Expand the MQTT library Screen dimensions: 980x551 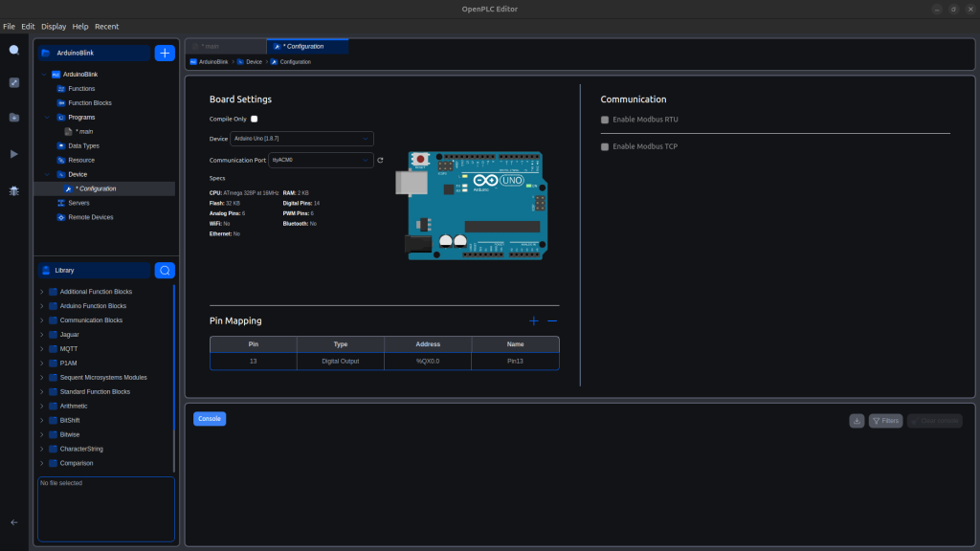point(42,349)
